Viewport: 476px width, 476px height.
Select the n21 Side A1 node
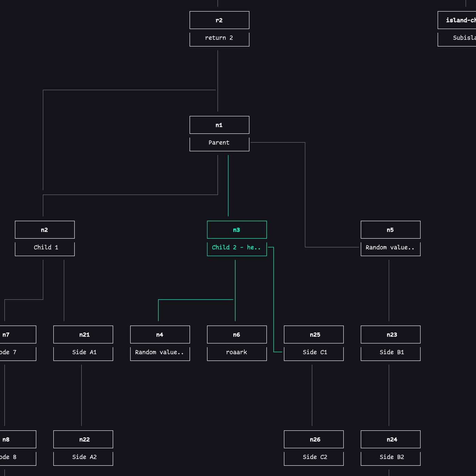pyautogui.click(x=83, y=335)
